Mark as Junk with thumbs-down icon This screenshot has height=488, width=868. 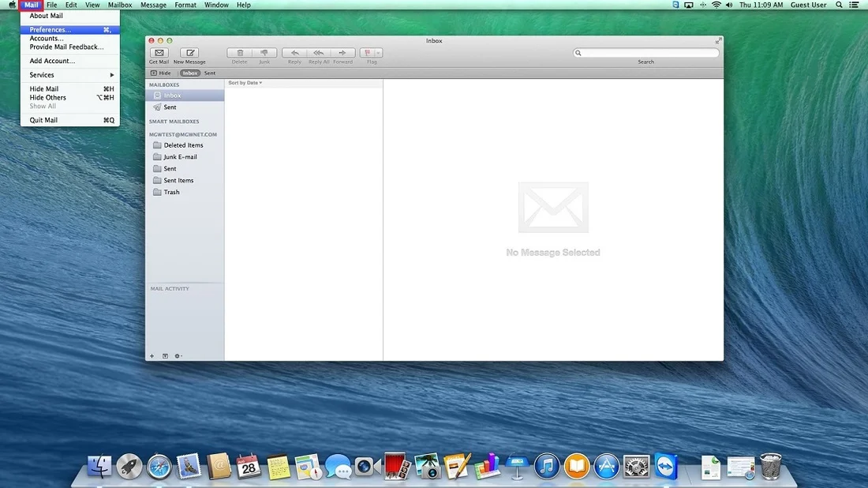264,53
